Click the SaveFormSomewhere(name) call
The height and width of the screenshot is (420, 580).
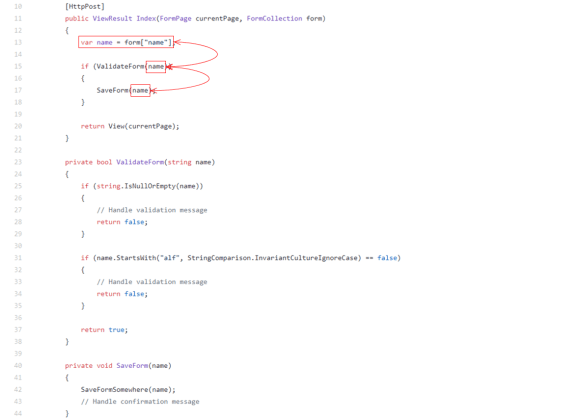tap(126, 390)
